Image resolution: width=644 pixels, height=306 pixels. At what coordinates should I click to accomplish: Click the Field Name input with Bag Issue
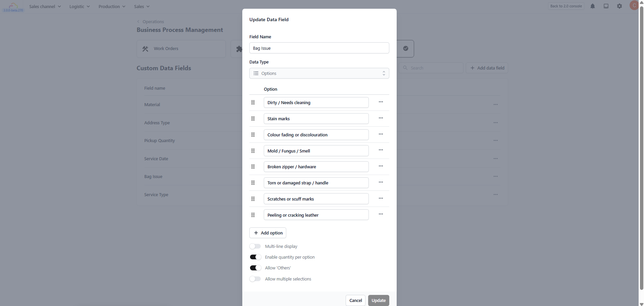319,48
